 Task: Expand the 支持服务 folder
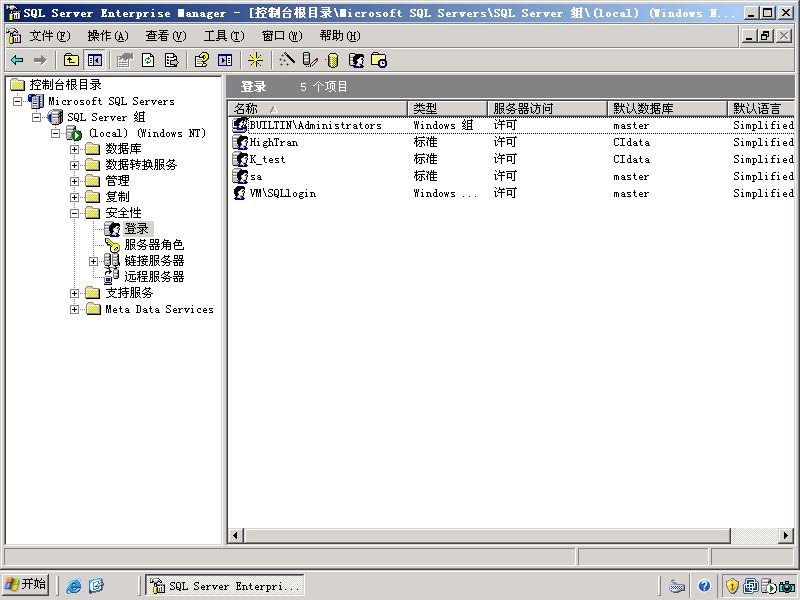click(74, 293)
